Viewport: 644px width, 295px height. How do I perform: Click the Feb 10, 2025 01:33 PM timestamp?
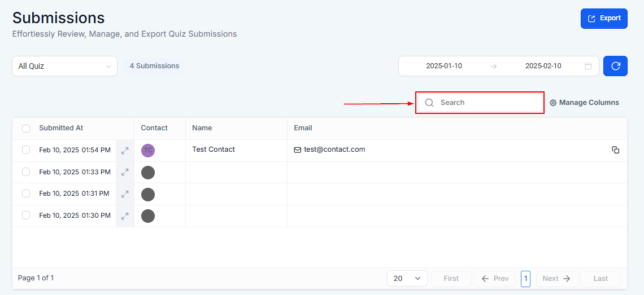[75, 172]
